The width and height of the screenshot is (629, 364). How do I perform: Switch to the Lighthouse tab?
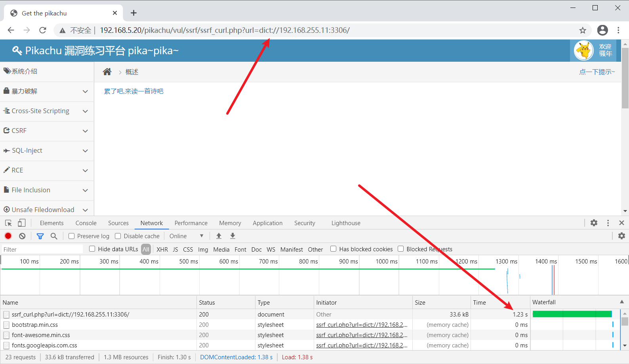[346, 223]
